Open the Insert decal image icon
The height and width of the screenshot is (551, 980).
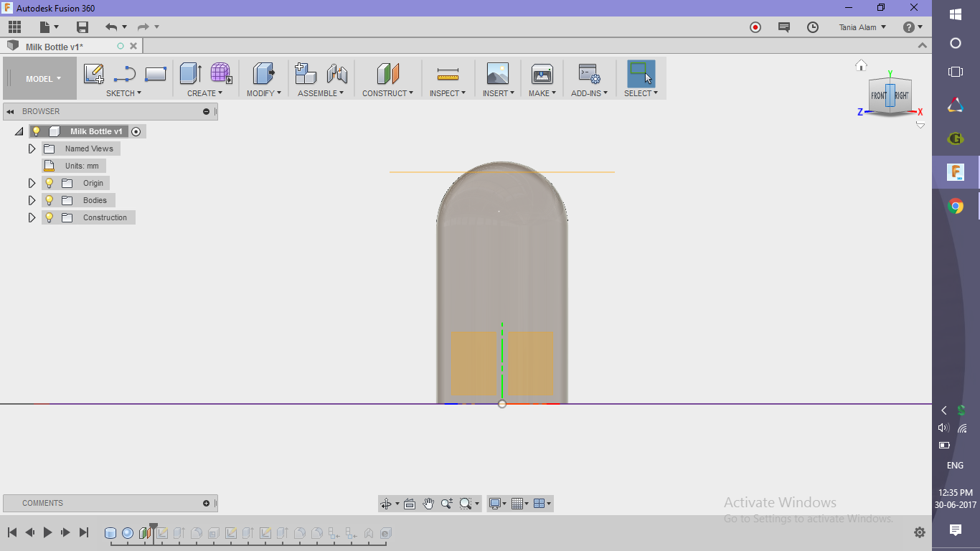[x=498, y=74]
